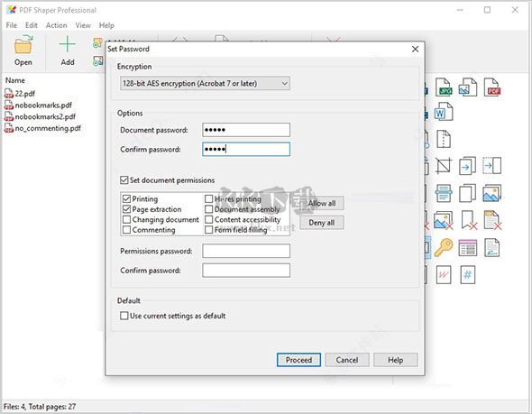532x414 pixels.
Task: Click the Open folder toolbar icon
Action: [23, 45]
